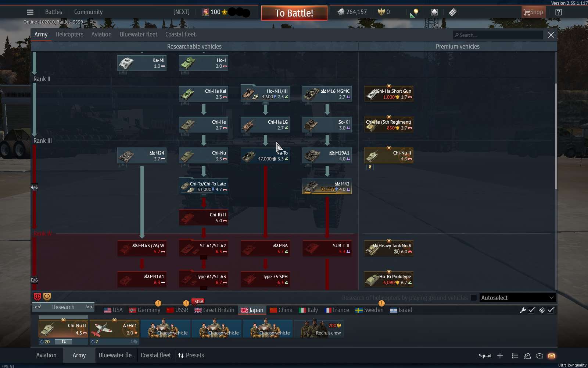Toggle the automatic rearm checkbox
588x368 pixels.
coord(551,310)
